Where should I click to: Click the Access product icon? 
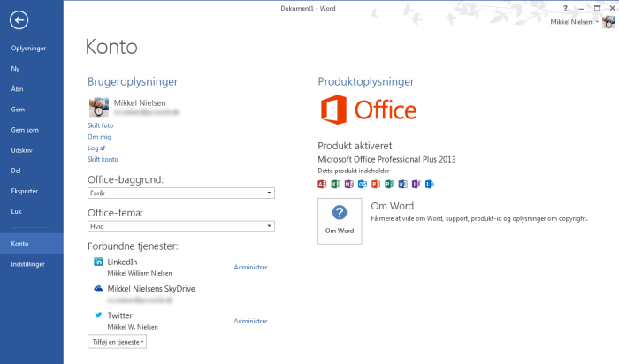click(x=322, y=184)
